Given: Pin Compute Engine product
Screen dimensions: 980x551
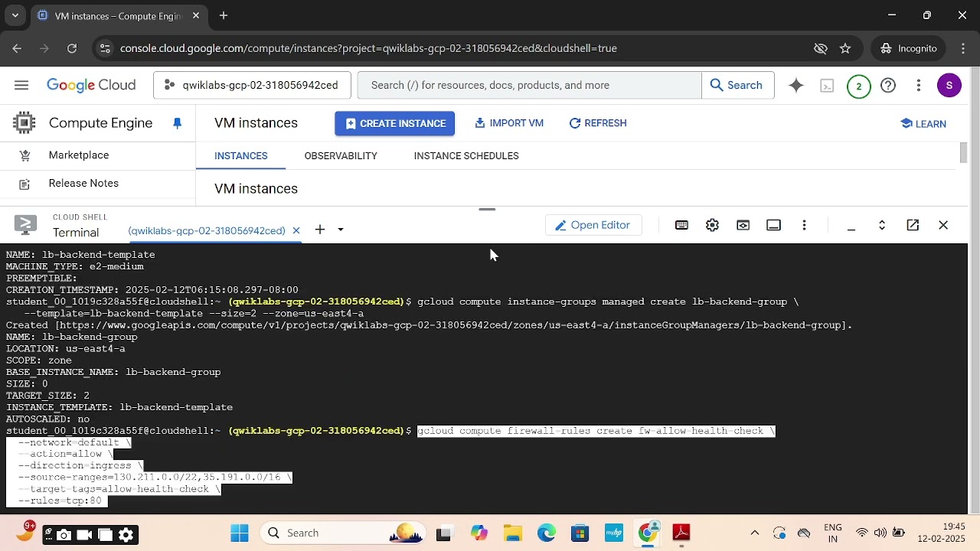Looking at the screenshot, I should pos(178,123).
